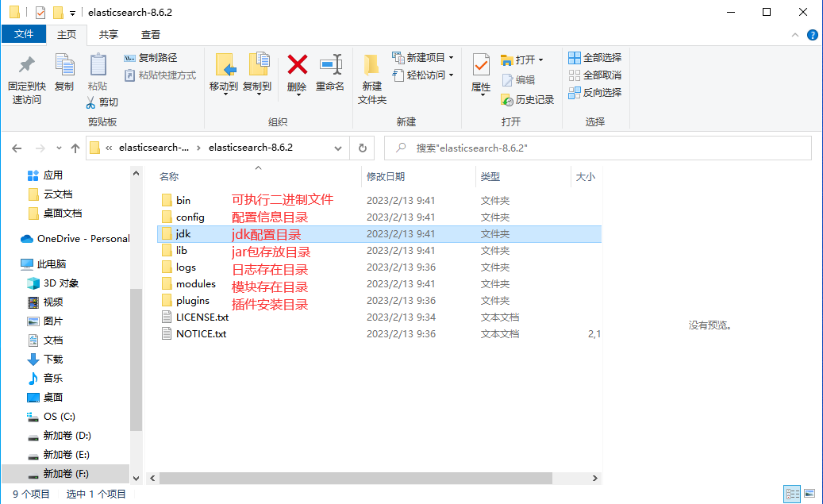Click the search elasticsearch-8.6.2 box
This screenshot has width=823, height=504.
point(598,148)
